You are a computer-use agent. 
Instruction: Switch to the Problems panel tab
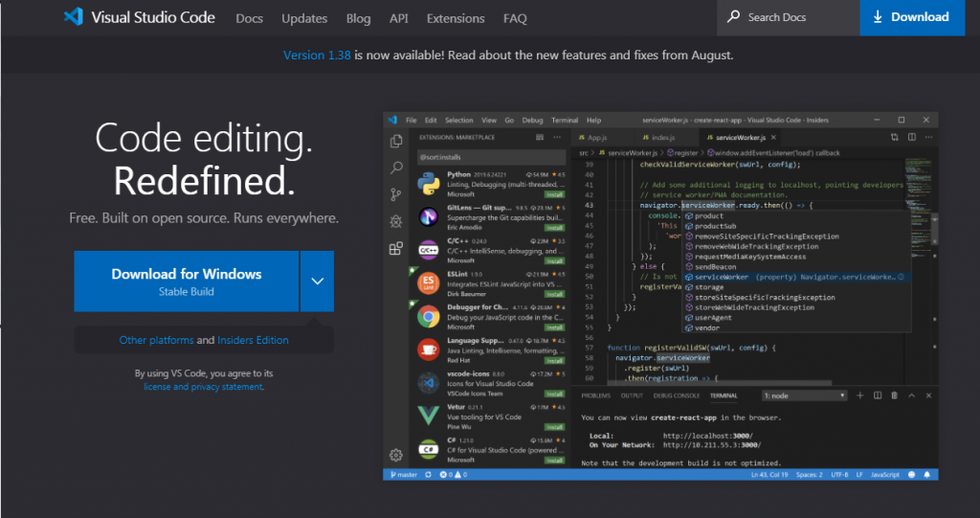(595, 395)
